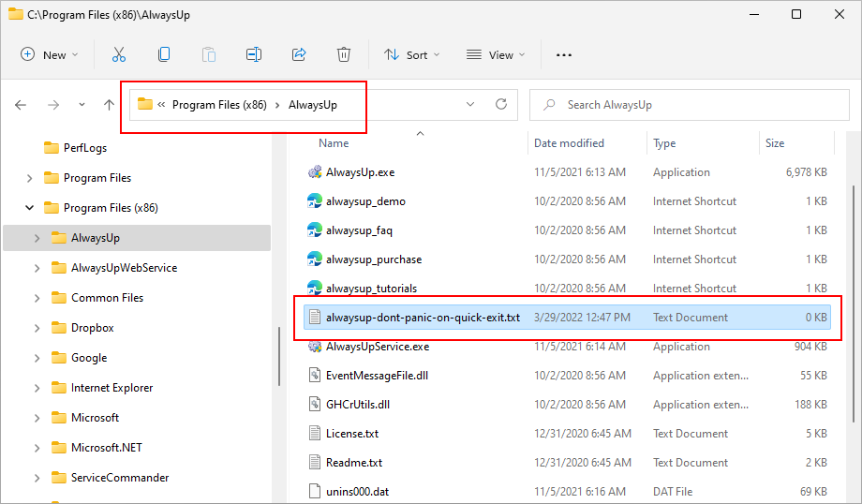Click the License.txt document icon
The width and height of the screenshot is (862, 504).
pos(315,434)
